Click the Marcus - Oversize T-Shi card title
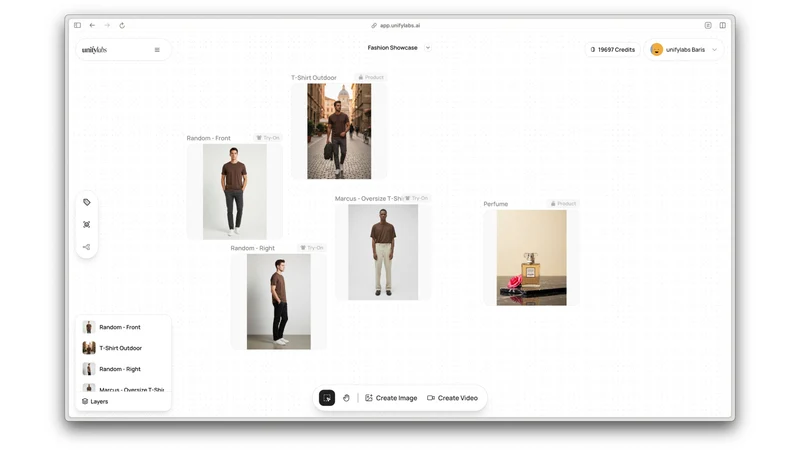Image resolution: width=800 pixels, height=450 pixels. pos(369,198)
